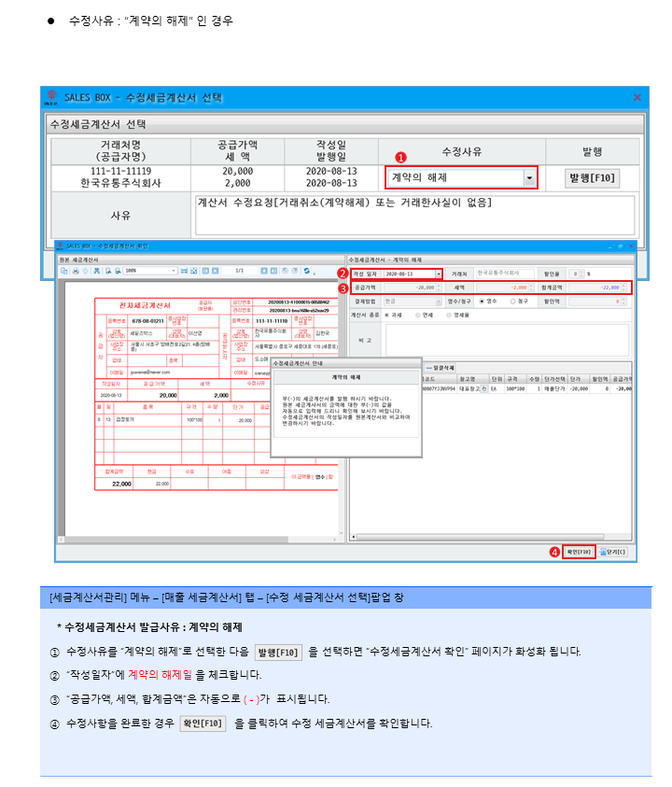Click the 수정세금계산서 안내 popup title
The height and width of the screenshot is (787, 672).
pos(298,363)
